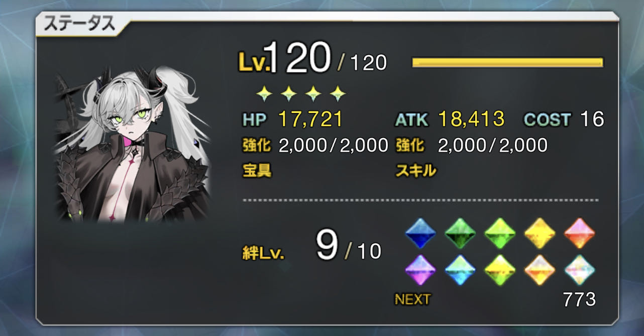Select the purple bond crystal
The image size is (644, 336).
coord(420,270)
